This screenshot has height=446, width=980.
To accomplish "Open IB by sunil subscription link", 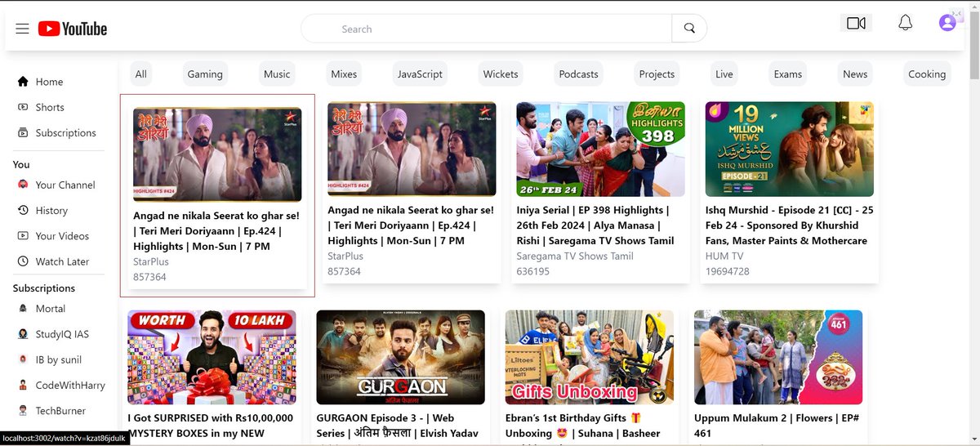I will 59,359.
